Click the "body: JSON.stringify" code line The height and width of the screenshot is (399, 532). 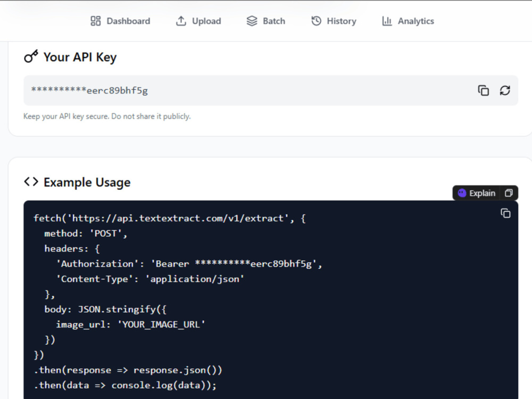click(x=105, y=310)
